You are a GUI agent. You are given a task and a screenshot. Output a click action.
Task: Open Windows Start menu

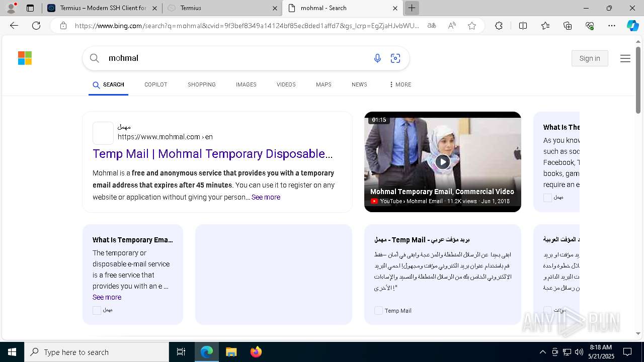point(12,352)
